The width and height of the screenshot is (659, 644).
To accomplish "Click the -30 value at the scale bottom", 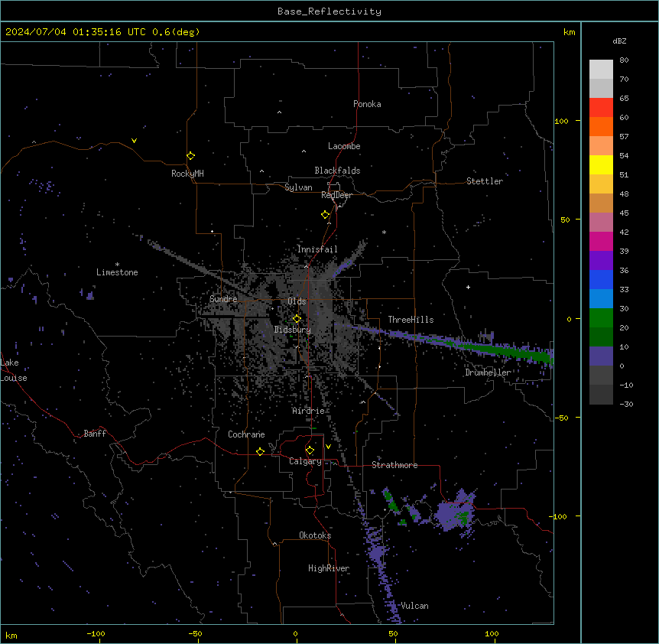I will [626, 404].
